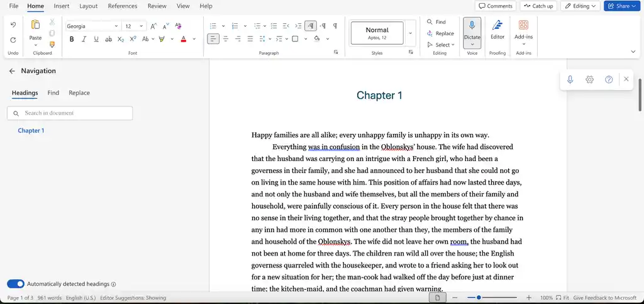
Task: Switch to the Review tab
Action: [x=157, y=6]
